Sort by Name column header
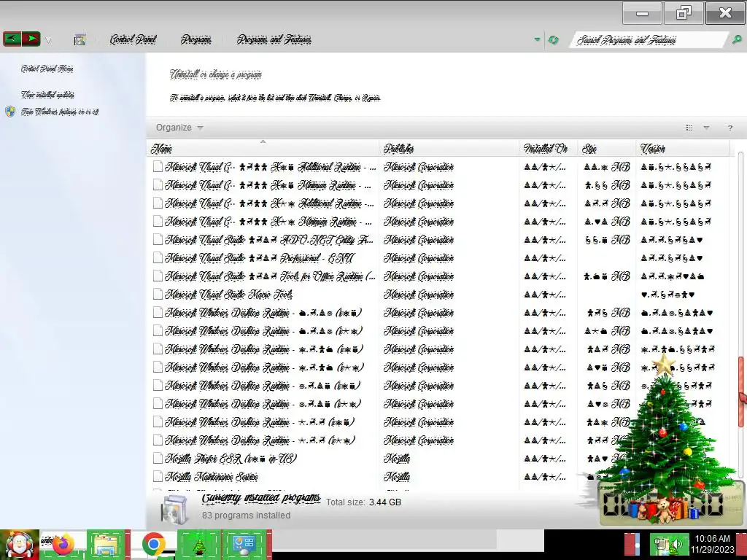Screen dimensions: 747x560 [x=263, y=149]
